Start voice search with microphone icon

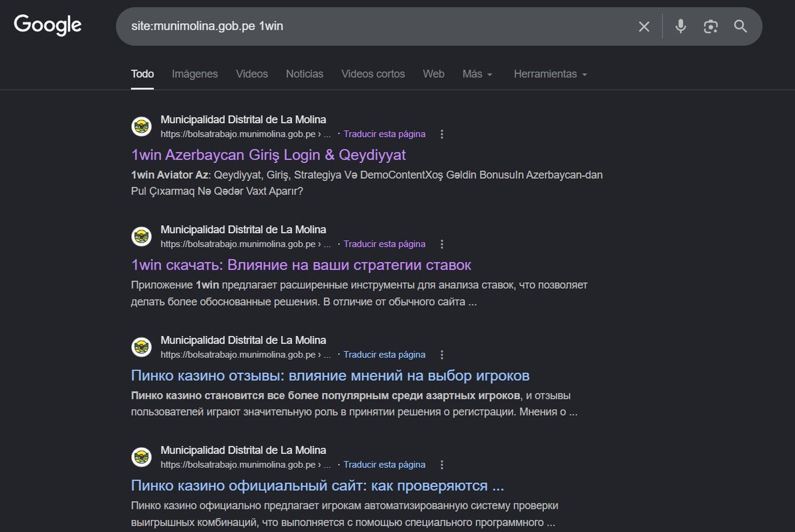coord(680,27)
